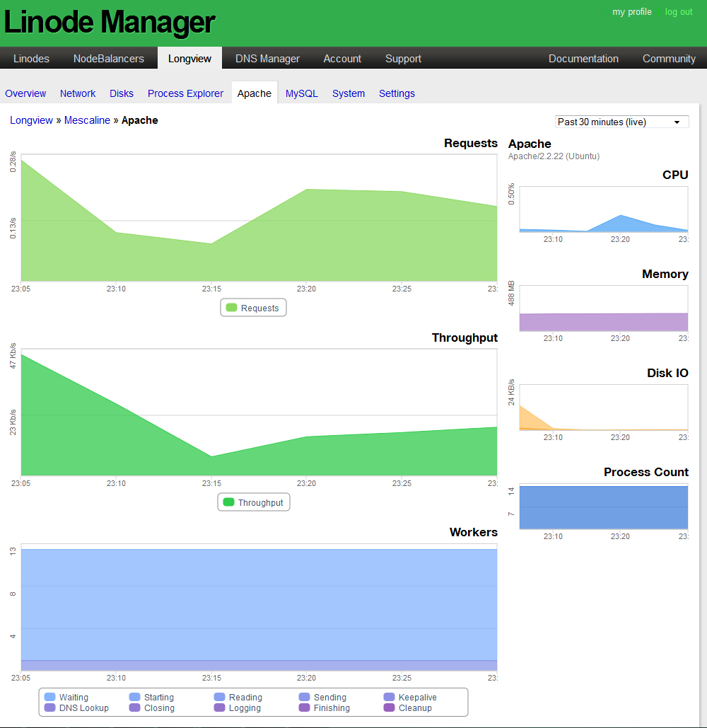The height and width of the screenshot is (728, 707).
Task: Click the CPU mini chart
Action: click(x=604, y=209)
